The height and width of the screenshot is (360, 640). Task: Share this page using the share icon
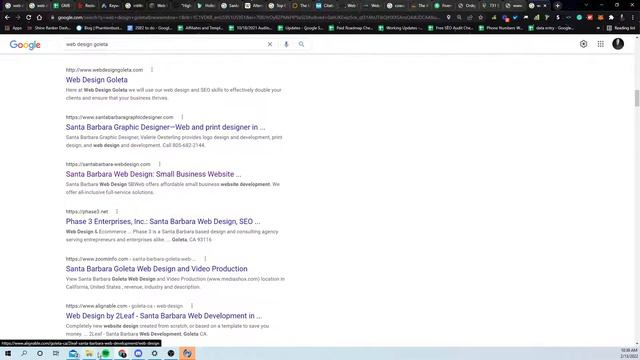[x=470, y=18]
